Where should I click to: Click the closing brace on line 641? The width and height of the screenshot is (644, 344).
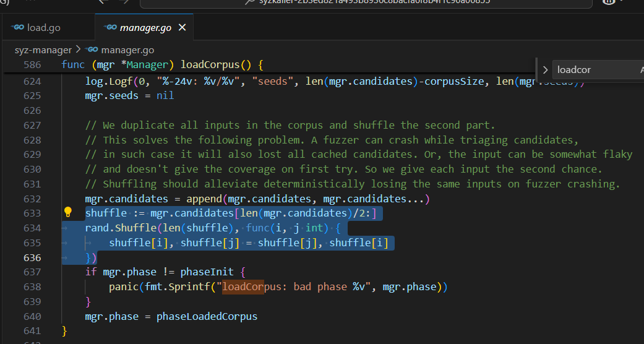64,331
